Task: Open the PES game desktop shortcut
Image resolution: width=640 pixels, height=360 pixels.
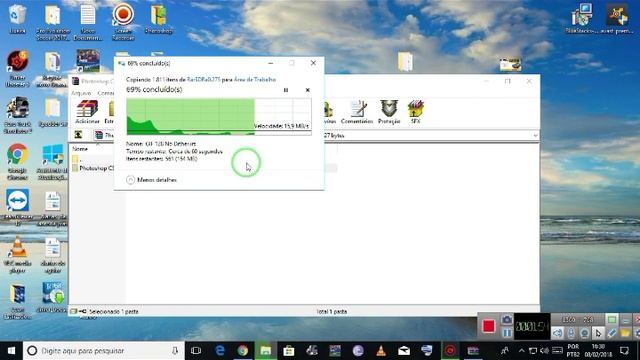Action: [x=88, y=60]
